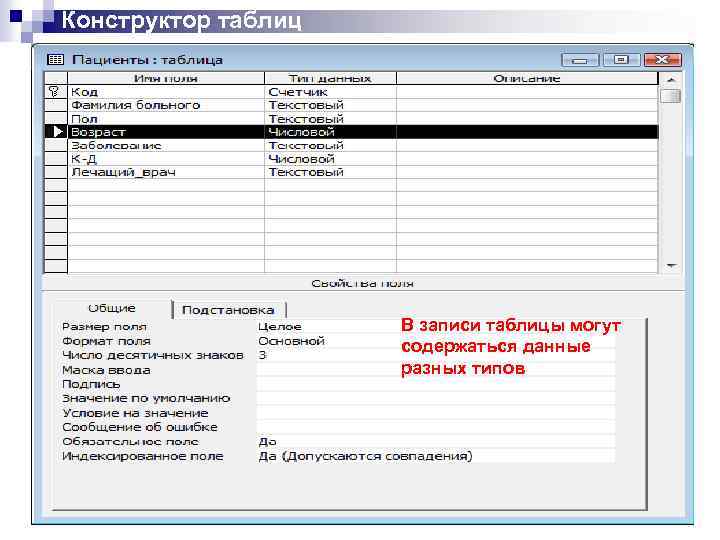Click the Пациенты : таблица window title
720x540 pixels.
(x=147, y=60)
